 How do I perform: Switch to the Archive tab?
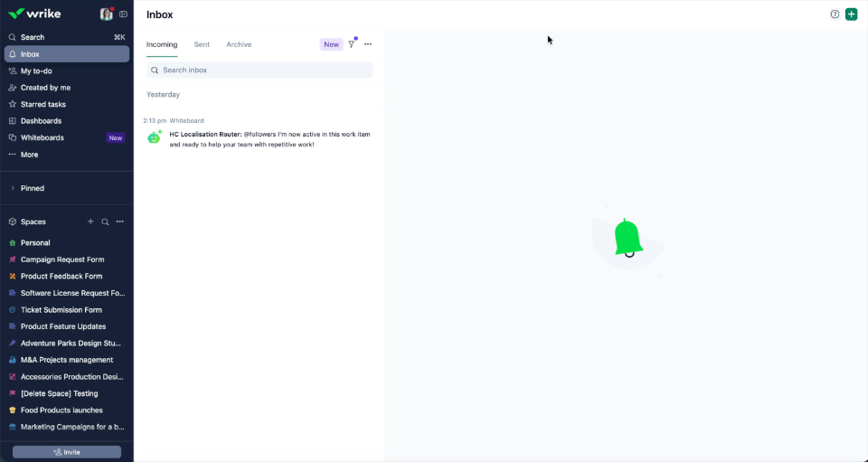click(239, 44)
